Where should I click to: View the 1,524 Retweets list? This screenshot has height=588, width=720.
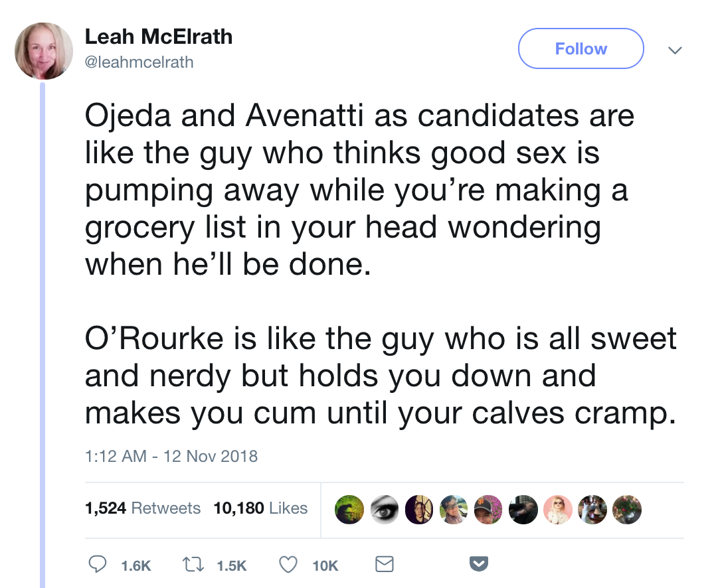click(x=143, y=508)
